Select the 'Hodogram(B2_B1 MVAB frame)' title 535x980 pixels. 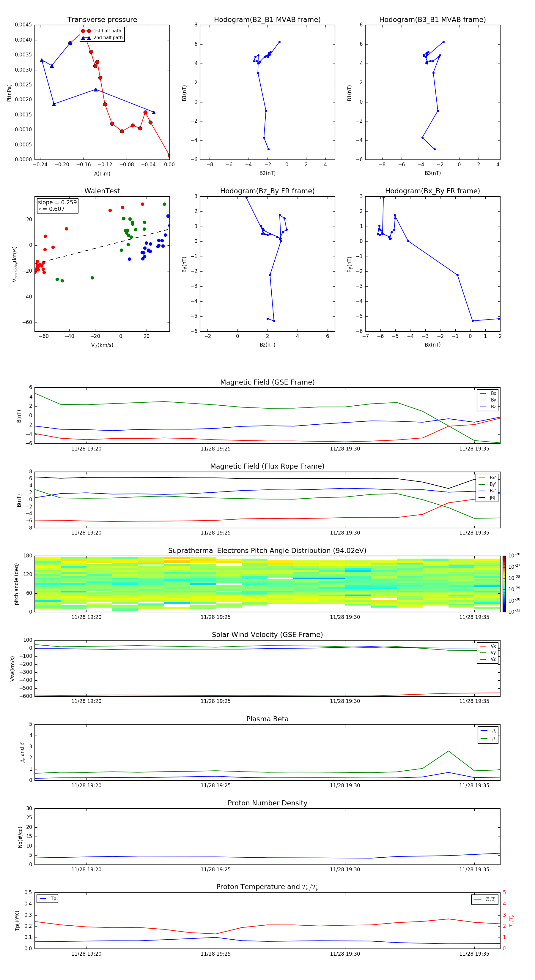click(x=267, y=20)
